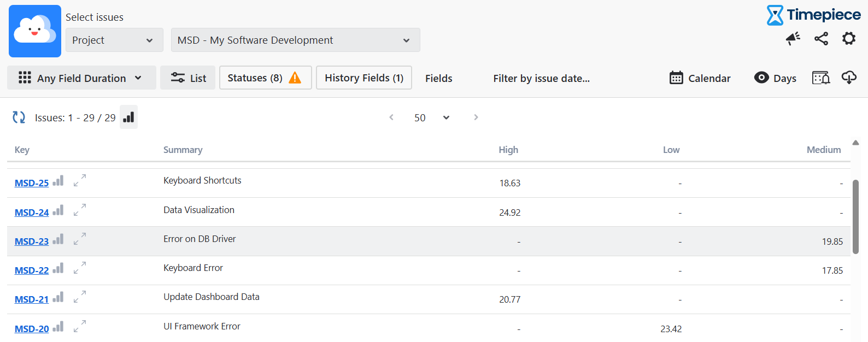Click Data Visualization summary text
Viewport: 868px width, 342px height.
(199, 210)
